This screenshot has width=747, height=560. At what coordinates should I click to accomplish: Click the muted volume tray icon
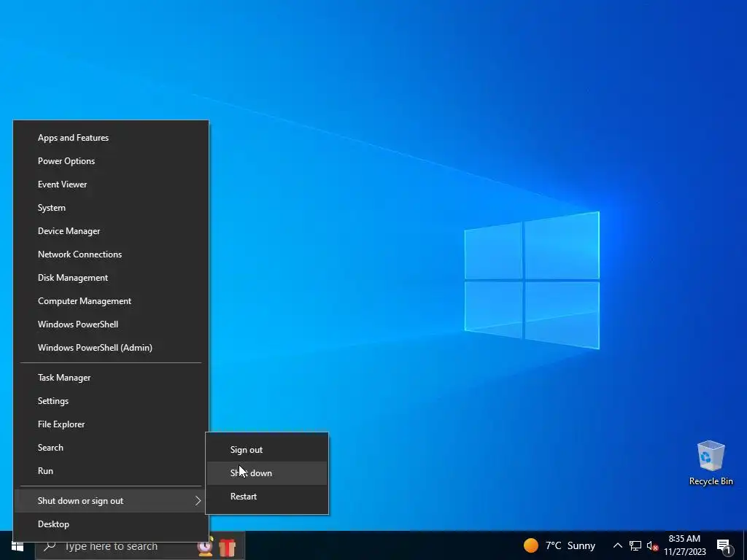pyautogui.click(x=652, y=545)
